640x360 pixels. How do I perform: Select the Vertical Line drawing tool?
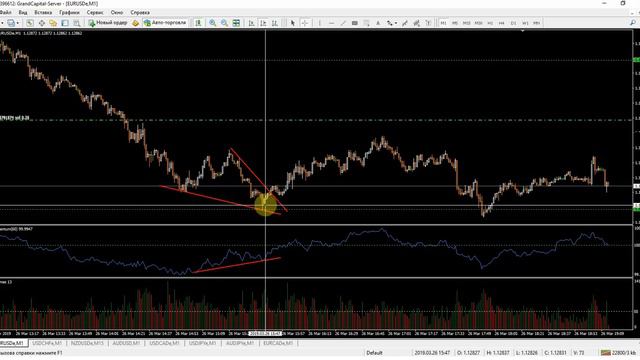pos(320,23)
